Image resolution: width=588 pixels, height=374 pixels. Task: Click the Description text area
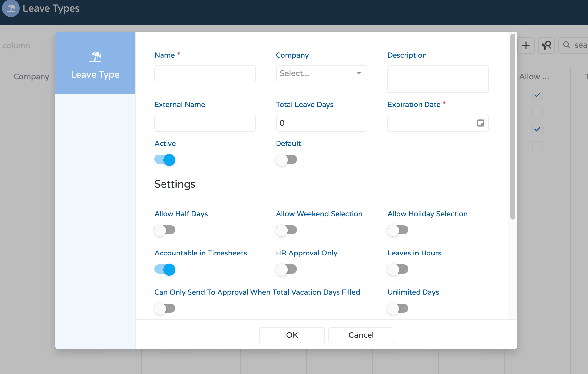point(438,79)
